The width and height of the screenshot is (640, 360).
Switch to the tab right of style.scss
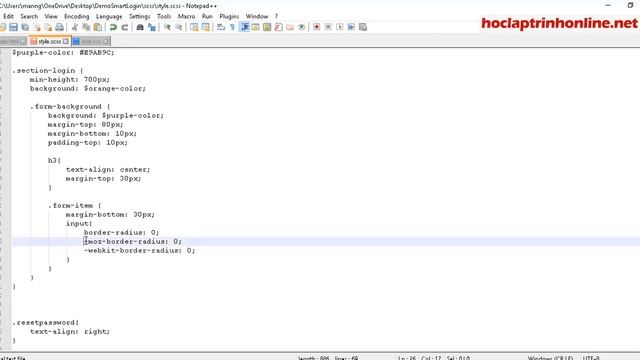click(91, 41)
